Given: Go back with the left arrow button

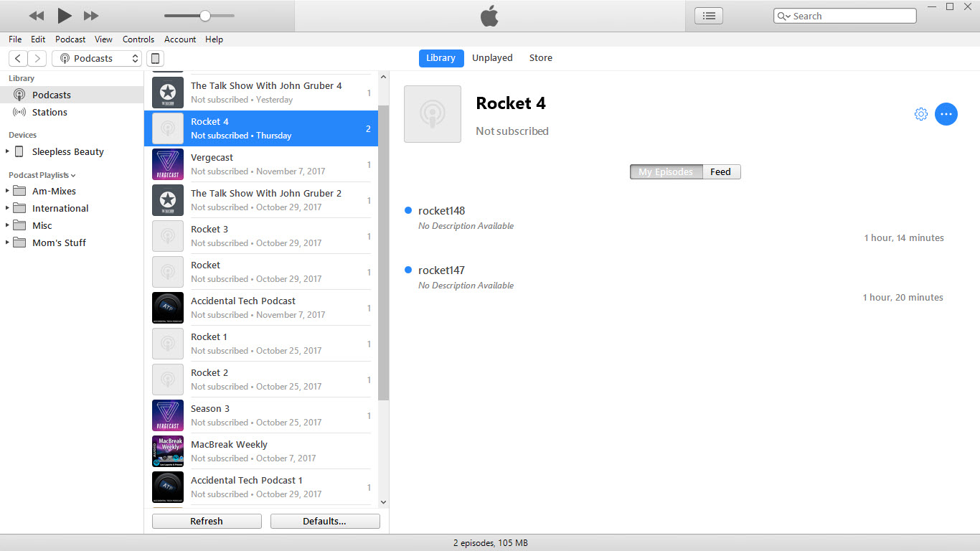Looking at the screenshot, I should (18, 58).
